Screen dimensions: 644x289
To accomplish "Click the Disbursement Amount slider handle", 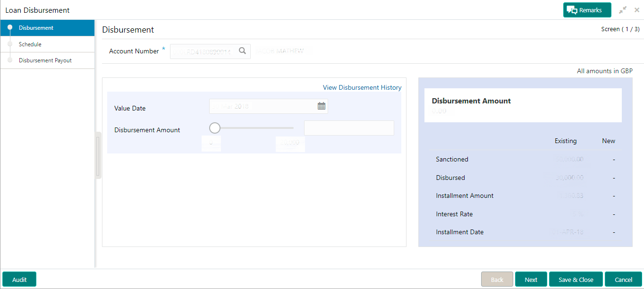I will 215,128.
